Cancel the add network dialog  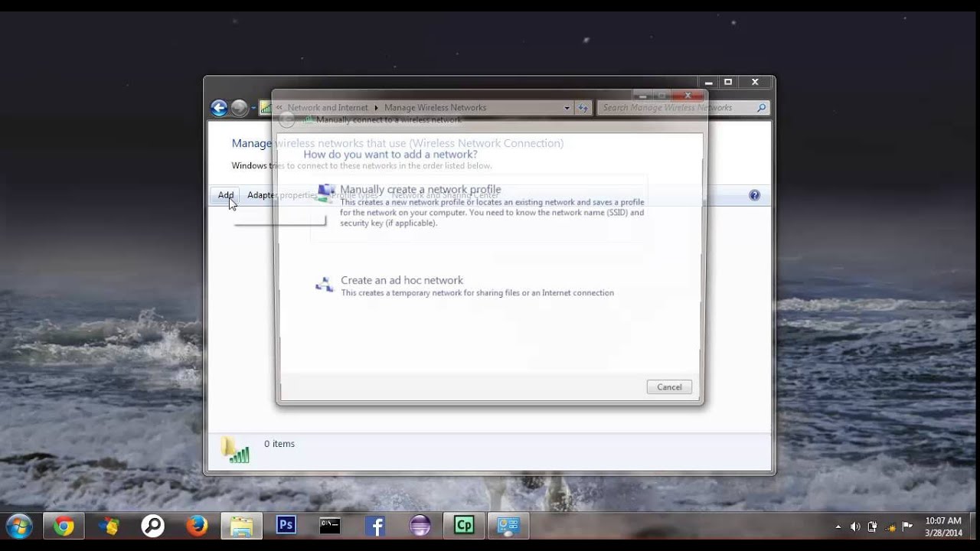coord(669,387)
